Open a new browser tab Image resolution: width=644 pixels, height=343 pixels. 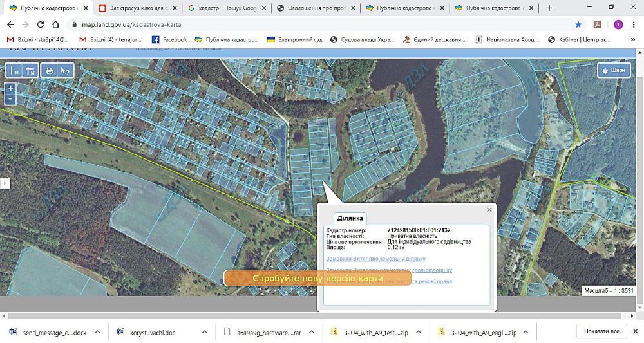point(549,8)
